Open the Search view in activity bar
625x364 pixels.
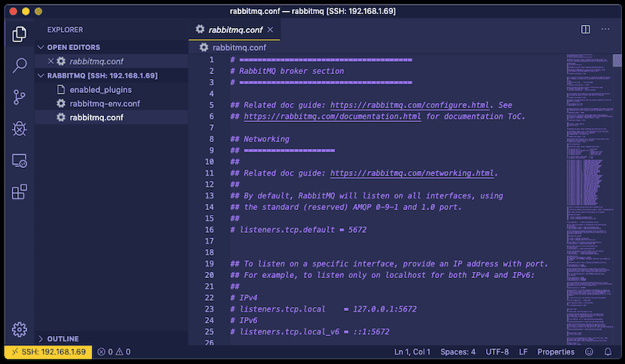(19, 66)
